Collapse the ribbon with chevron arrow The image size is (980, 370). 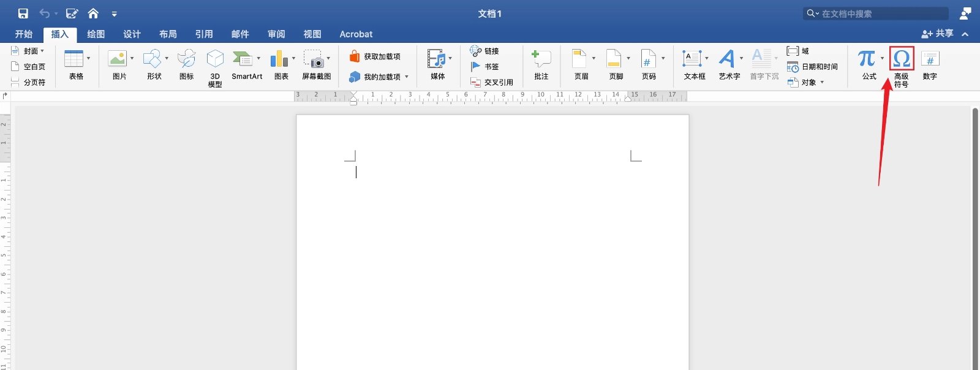click(965, 34)
